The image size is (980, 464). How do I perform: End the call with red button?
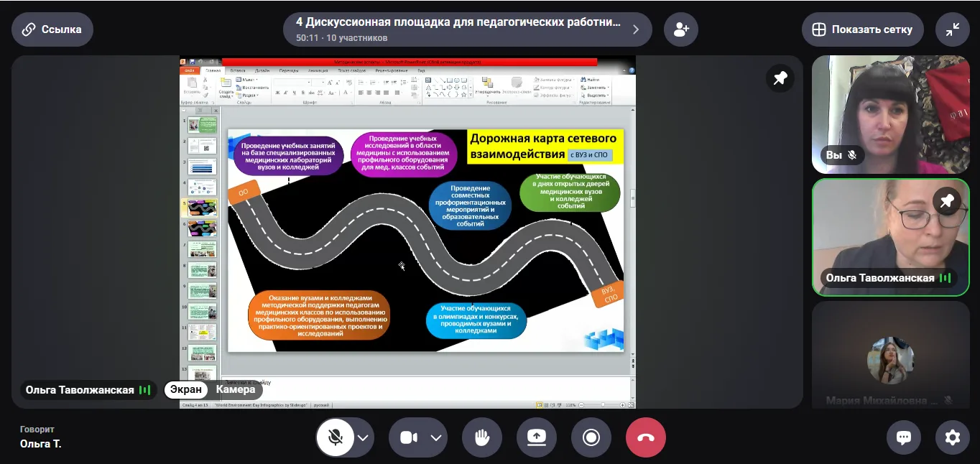pyautogui.click(x=646, y=437)
